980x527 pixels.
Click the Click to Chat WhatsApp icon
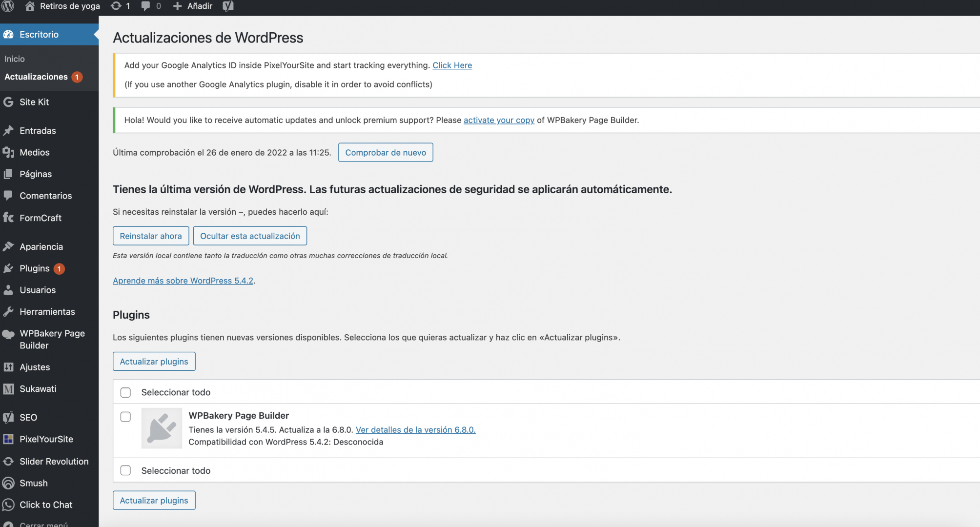(x=8, y=505)
